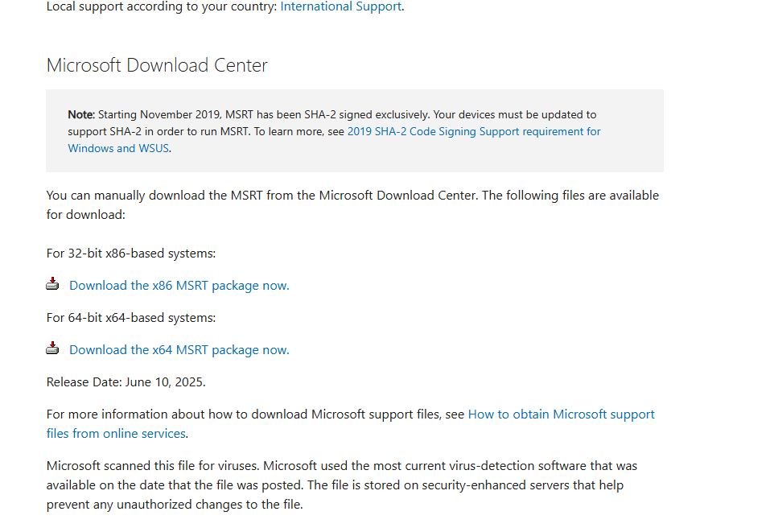Click the download icon beside the x64 package
This screenshot has width=774, height=532.
coord(52,348)
